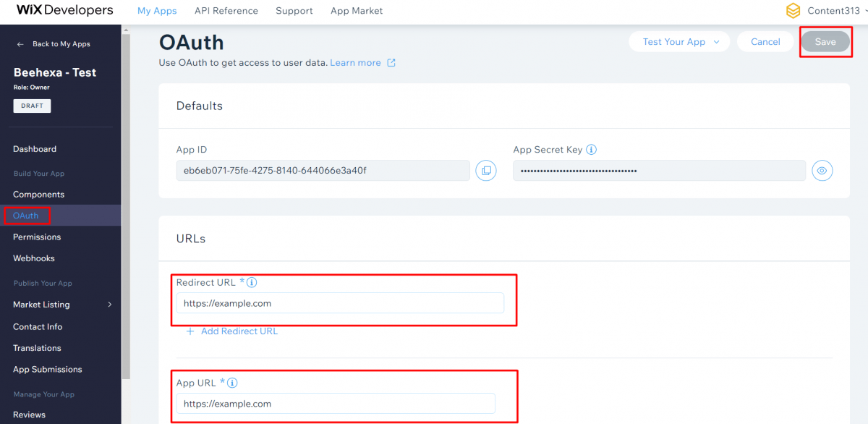Open the Test Your App dropdown
The image size is (868, 424).
click(681, 42)
